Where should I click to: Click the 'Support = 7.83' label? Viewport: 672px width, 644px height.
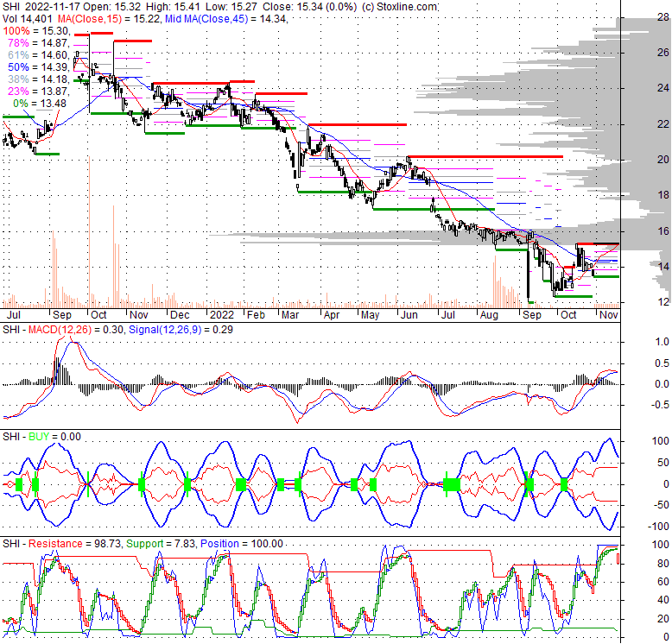162,544
